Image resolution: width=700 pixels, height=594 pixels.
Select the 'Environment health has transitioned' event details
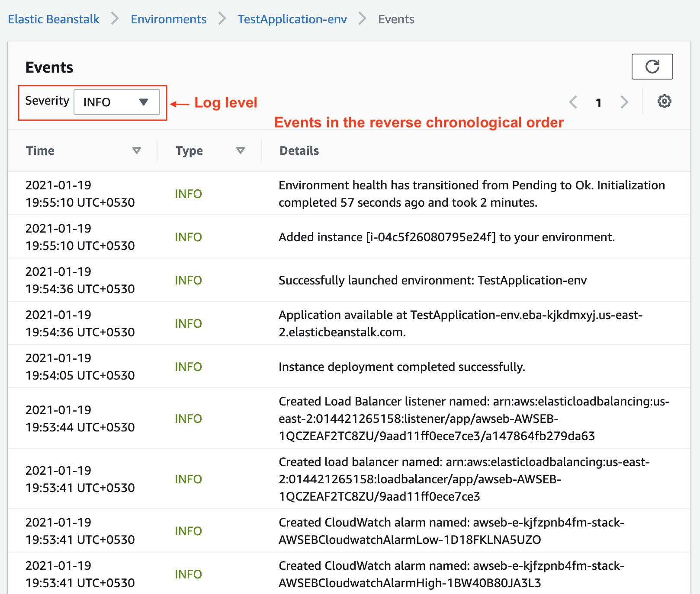click(472, 194)
